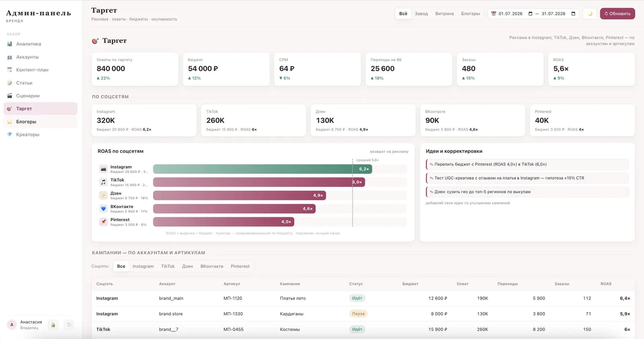Click the Instagram ROAS bar showing 6,2×
Screen dimensions: 644x339
tap(262, 169)
